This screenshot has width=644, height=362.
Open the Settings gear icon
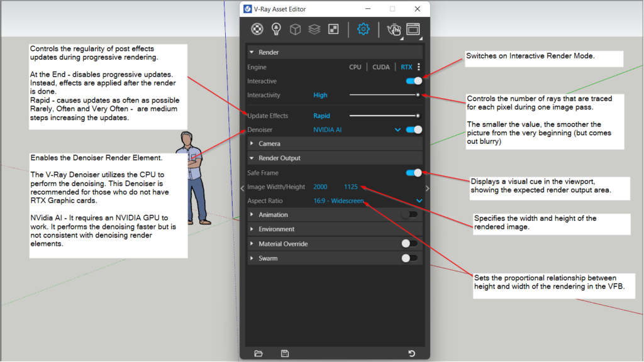point(363,29)
